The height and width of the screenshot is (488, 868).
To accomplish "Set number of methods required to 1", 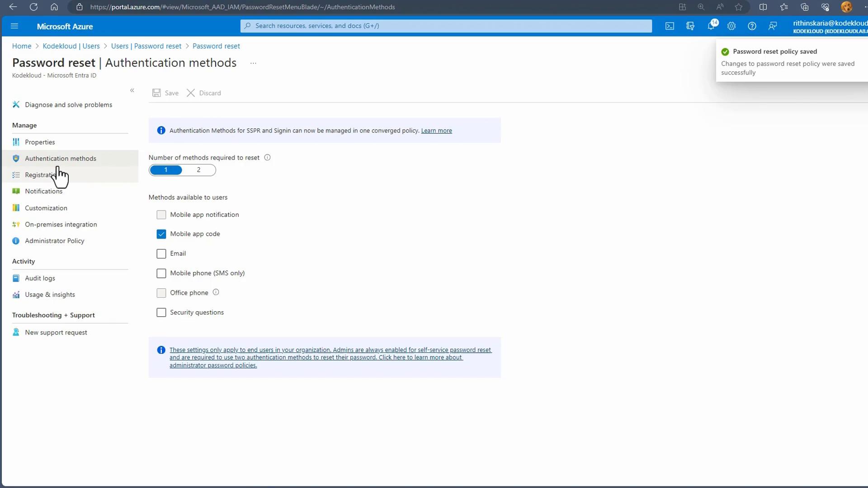I will coord(166,170).
